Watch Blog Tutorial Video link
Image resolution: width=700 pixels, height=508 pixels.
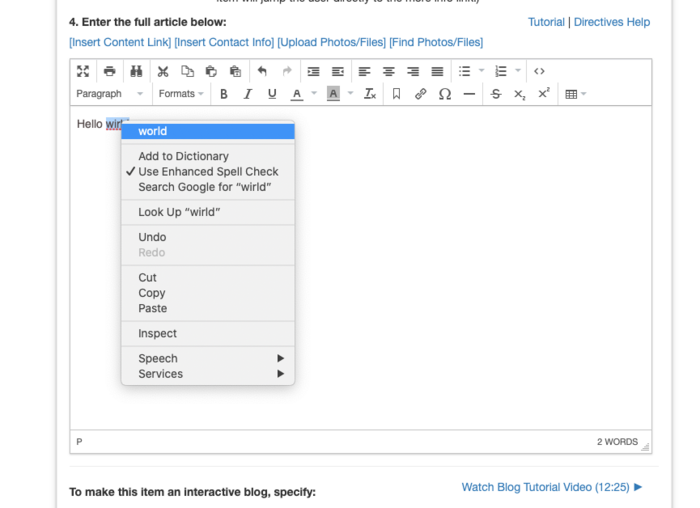pos(552,487)
